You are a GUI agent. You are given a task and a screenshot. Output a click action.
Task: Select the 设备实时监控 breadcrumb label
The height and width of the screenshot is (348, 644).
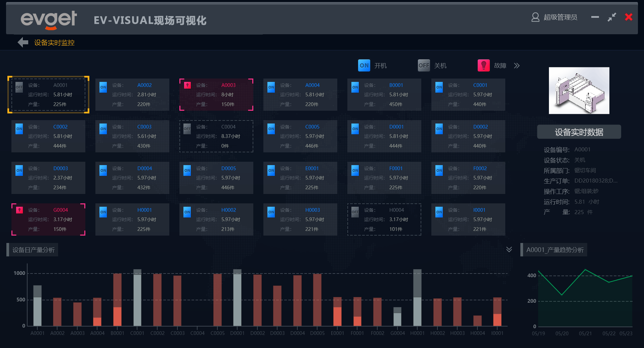click(54, 43)
